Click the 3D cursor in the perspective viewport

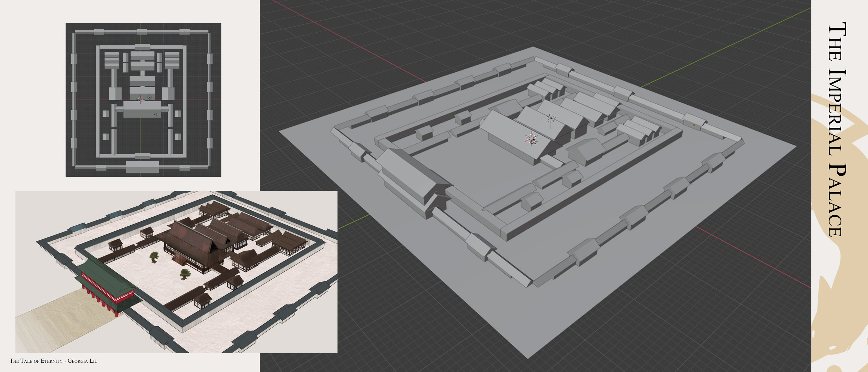531,139
